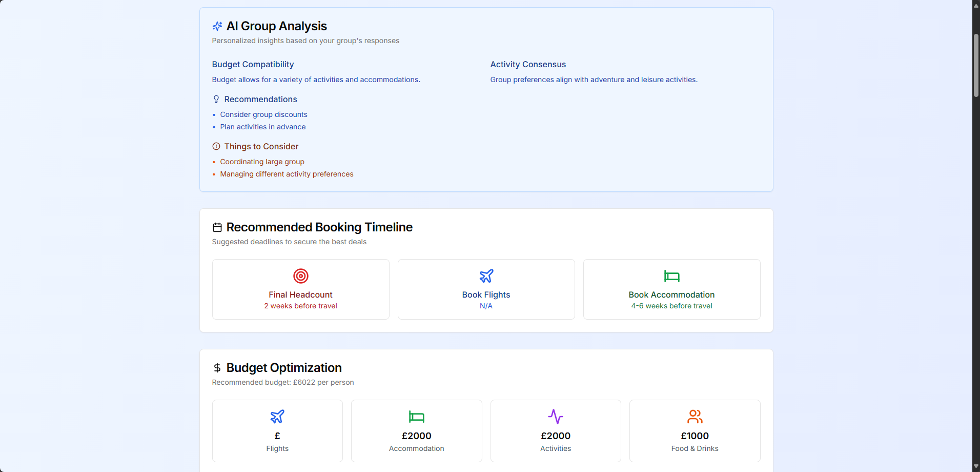
Task: Click 'Recommended budget: £6022 per person' text
Action: pyautogui.click(x=283, y=382)
